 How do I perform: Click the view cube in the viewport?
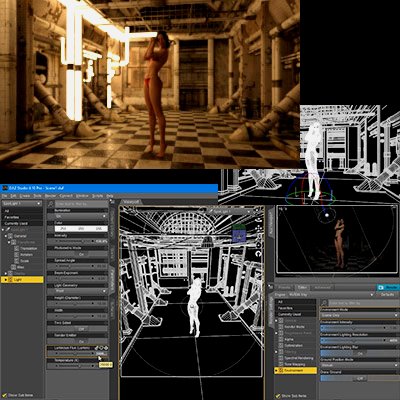point(239,233)
